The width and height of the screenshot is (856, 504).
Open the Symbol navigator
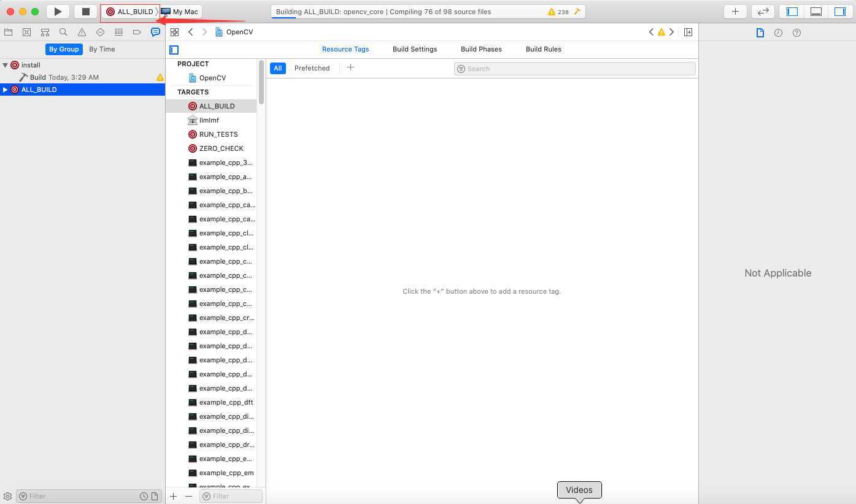(x=45, y=32)
